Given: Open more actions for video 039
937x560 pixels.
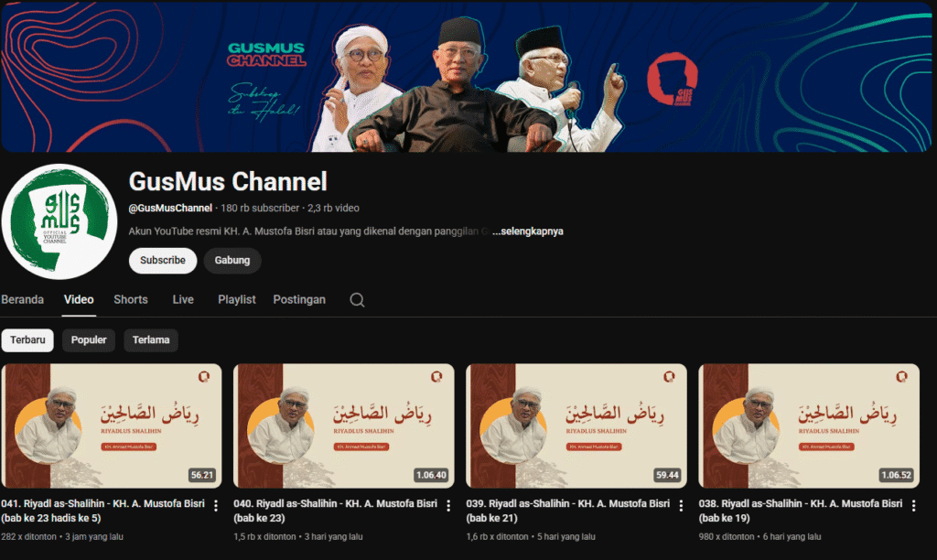Looking at the screenshot, I should click(x=681, y=505).
